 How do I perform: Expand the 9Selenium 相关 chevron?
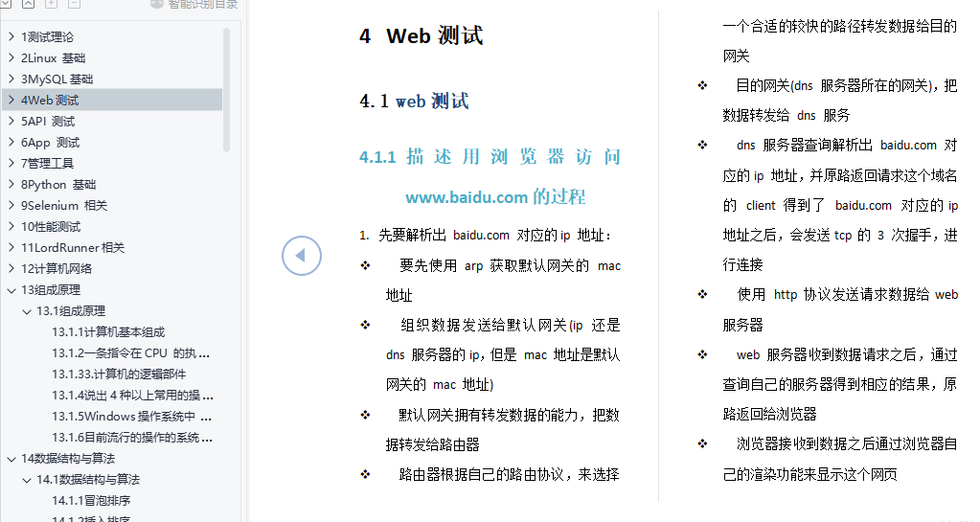(x=11, y=205)
